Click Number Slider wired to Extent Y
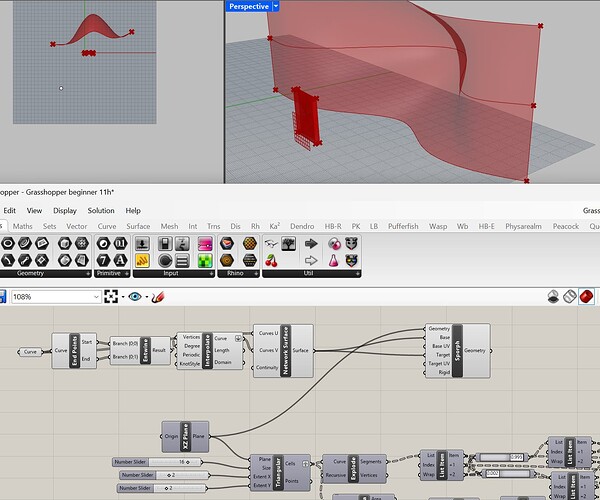This screenshot has width=600, height=500. 161,488
